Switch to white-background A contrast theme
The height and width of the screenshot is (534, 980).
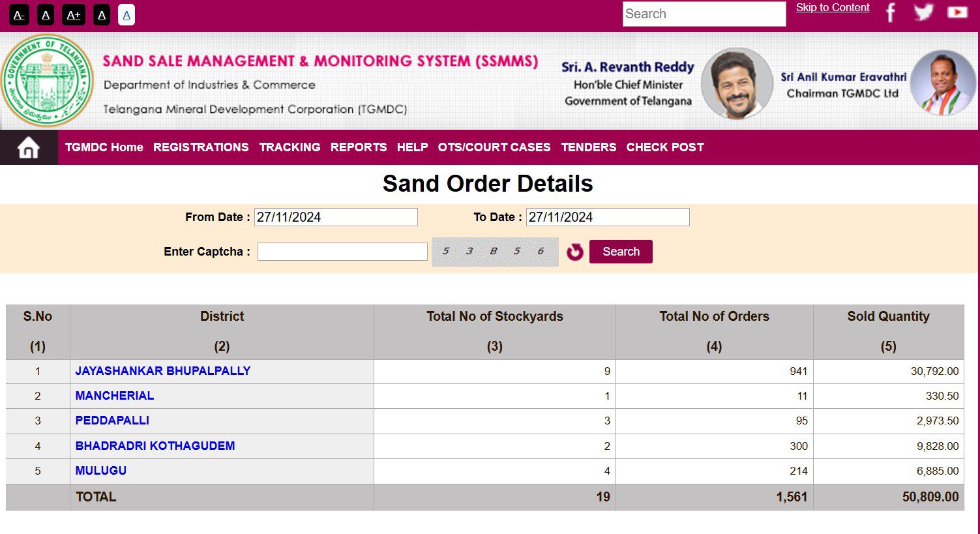point(126,15)
